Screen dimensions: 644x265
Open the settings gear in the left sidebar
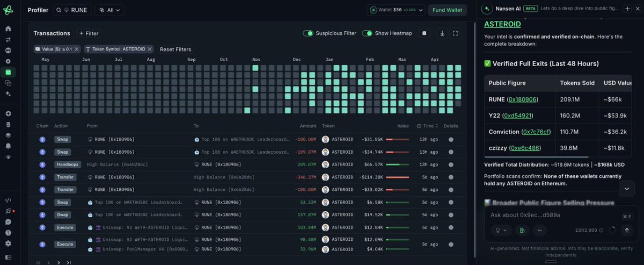click(x=8, y=243)
